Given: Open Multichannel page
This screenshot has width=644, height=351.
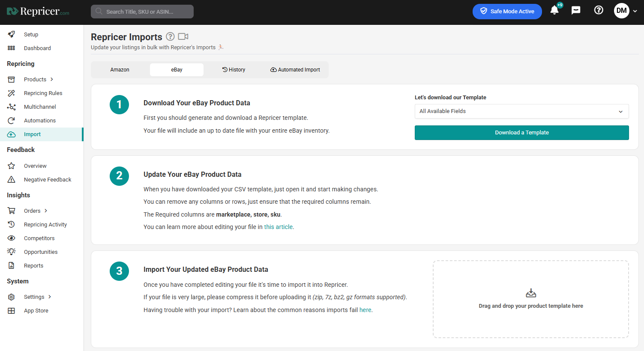Looking at the screenshot, I should coord(40,107).
